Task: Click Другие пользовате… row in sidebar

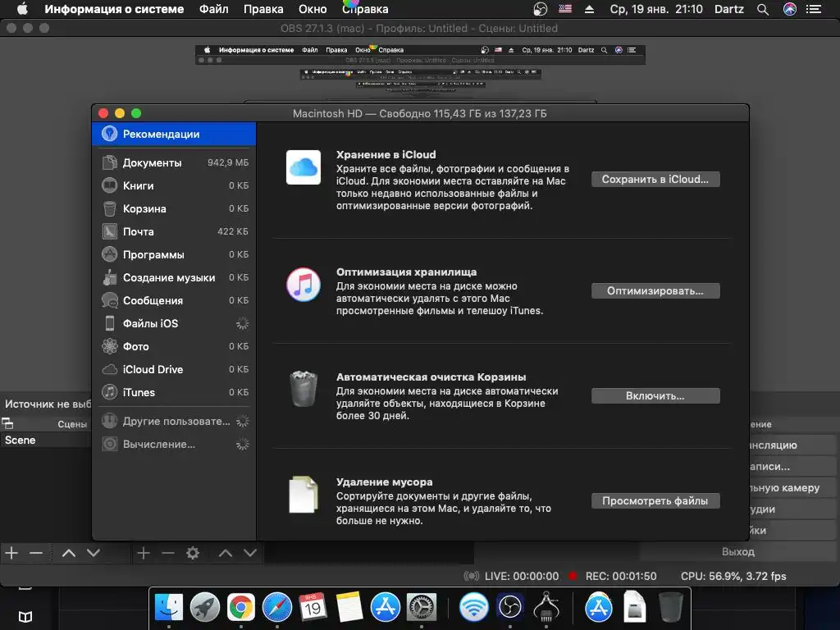Action: coord(174,421)
